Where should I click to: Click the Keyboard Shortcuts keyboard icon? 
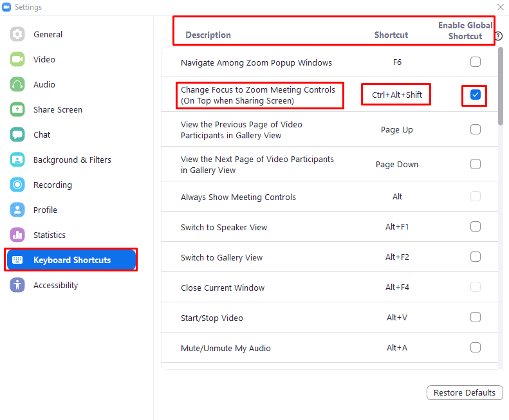point(17,260)
